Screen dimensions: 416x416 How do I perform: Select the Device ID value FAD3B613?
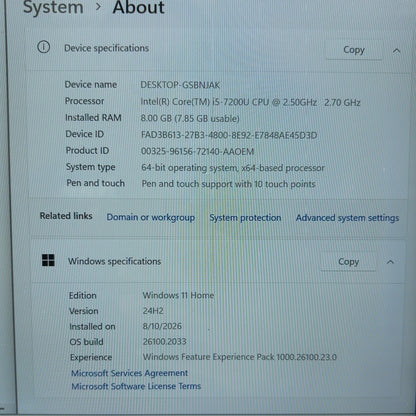[x=229, y=135]
